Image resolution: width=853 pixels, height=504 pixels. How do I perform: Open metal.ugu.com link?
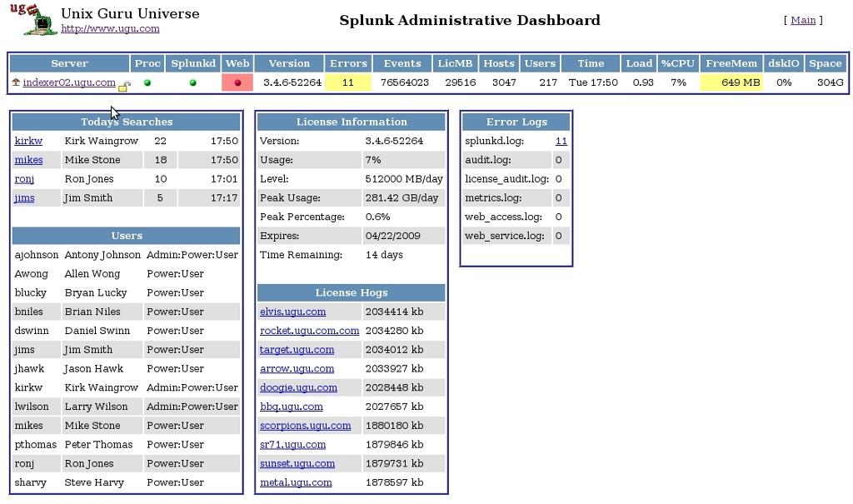click(296, 483)
